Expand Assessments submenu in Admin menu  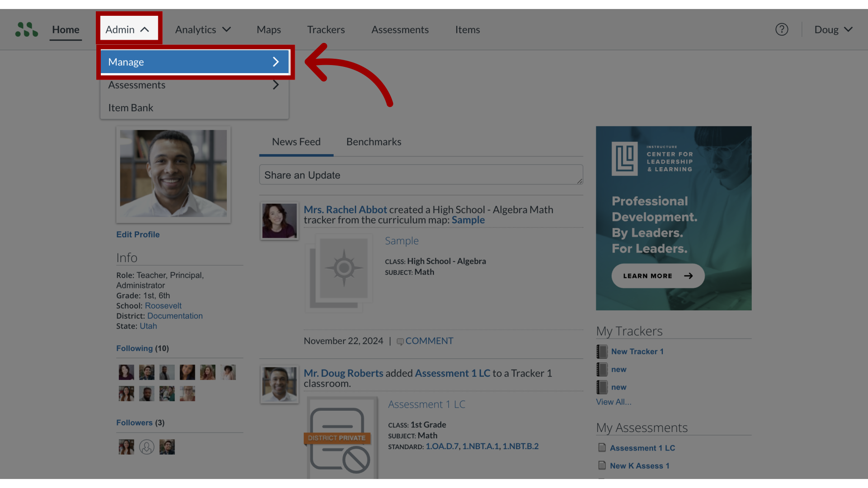tap(194, 85)
